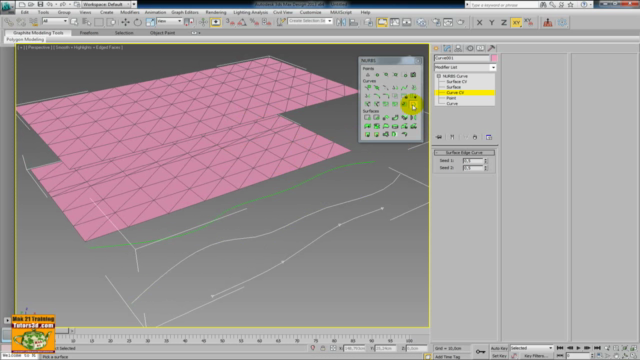Open the Rendered Frame Window icon
Screen dimensions: 640x360
pyautogui.click(x=448, y=22)
